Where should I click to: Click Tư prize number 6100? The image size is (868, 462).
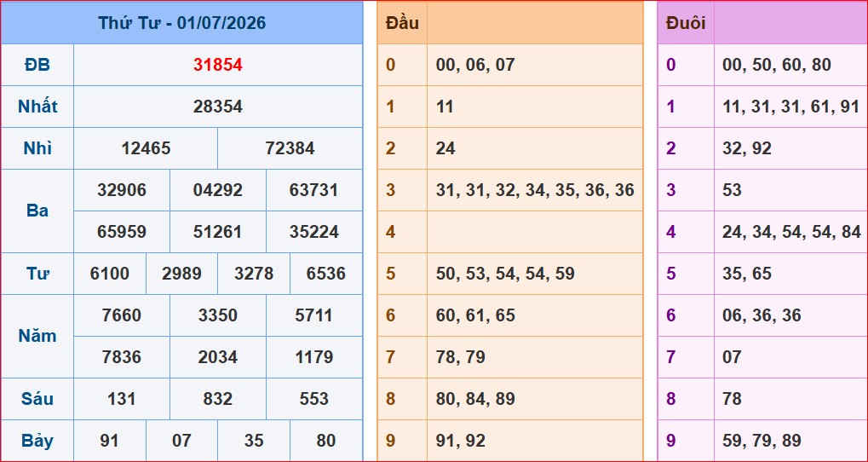pyautogui.click(x=110, y=274)
